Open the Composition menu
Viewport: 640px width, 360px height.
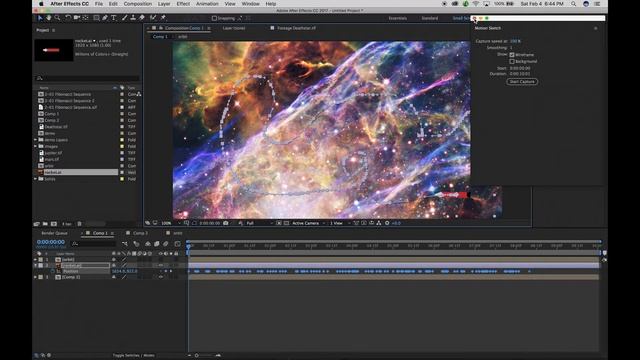pyautogui.click(x=138, y=4)
